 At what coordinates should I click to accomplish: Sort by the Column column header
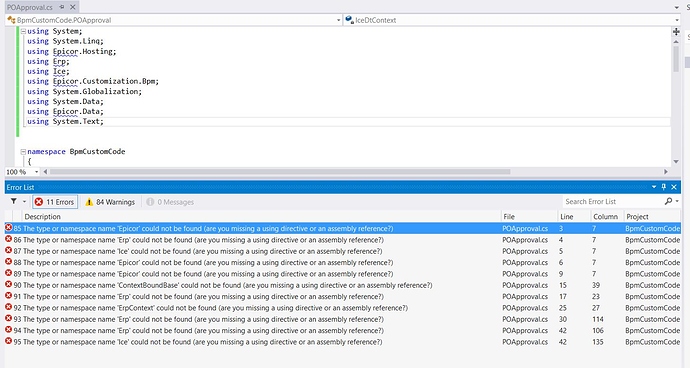click(x=607, y=217)
